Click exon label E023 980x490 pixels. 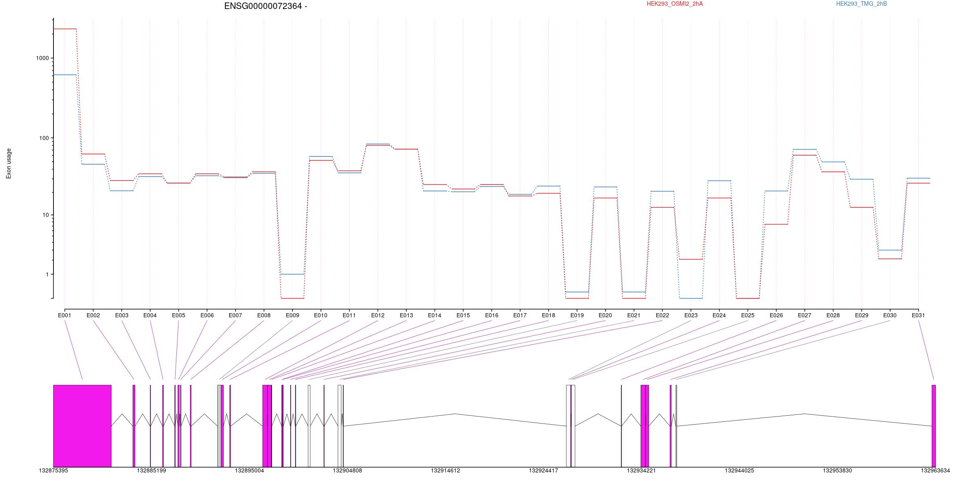[x=691, y=315]
